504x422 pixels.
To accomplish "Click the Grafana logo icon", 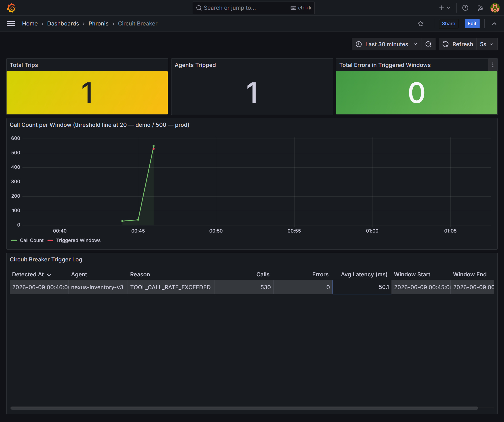I will (11, 8).
